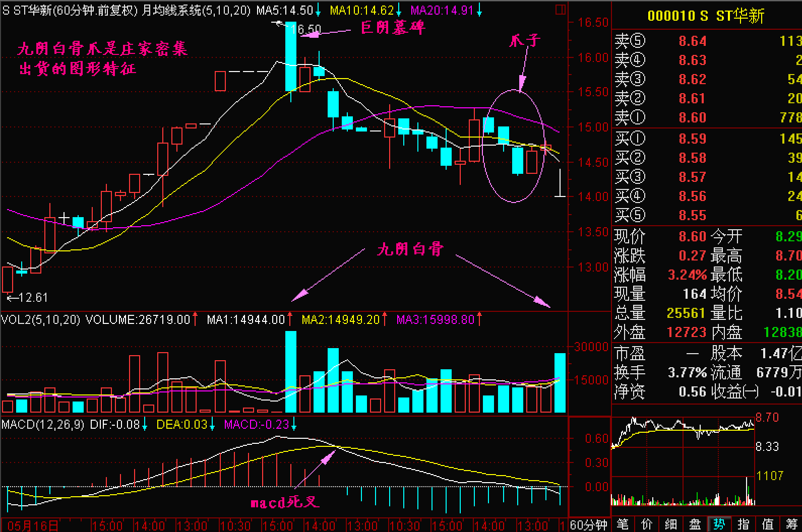Open the 細 detail tab
This screenshot has width=802, height=532.
point(671,524)
